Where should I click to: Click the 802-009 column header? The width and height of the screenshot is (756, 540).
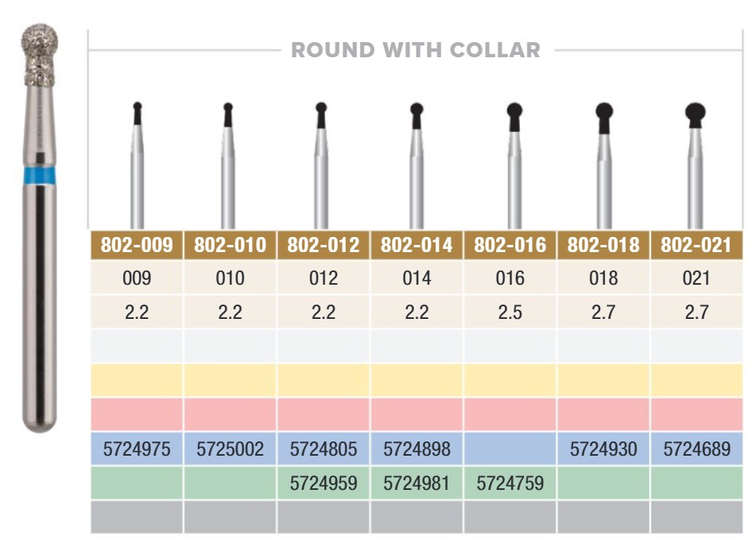click(x=137, y=245)
